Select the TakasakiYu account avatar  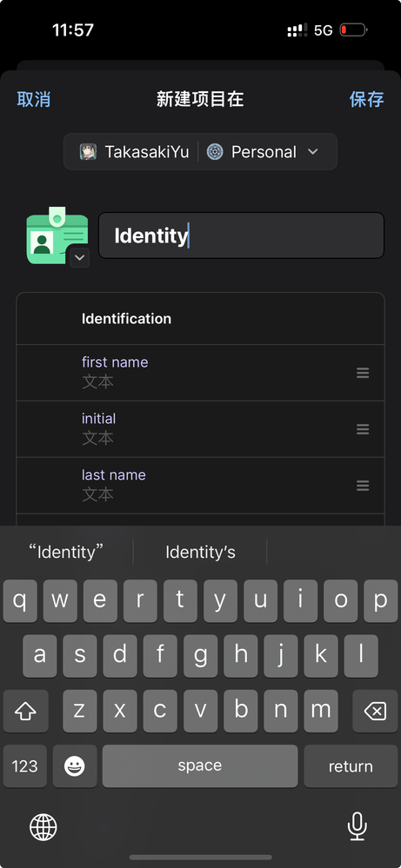88,152
